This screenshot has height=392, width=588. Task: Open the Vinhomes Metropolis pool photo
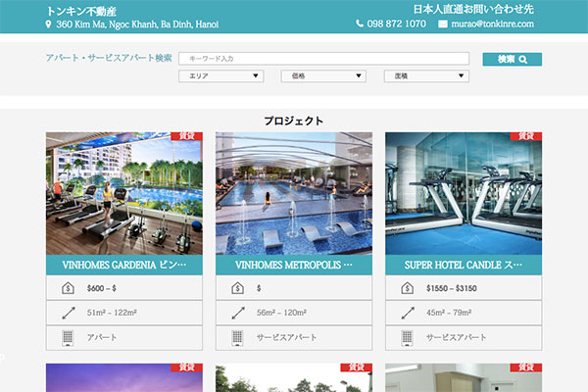(x=294, y=194)
